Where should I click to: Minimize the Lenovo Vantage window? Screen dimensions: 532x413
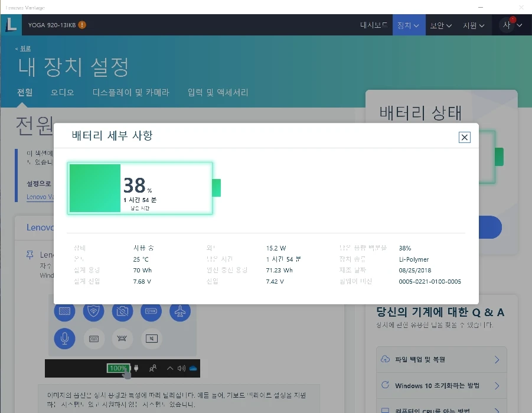481,7
